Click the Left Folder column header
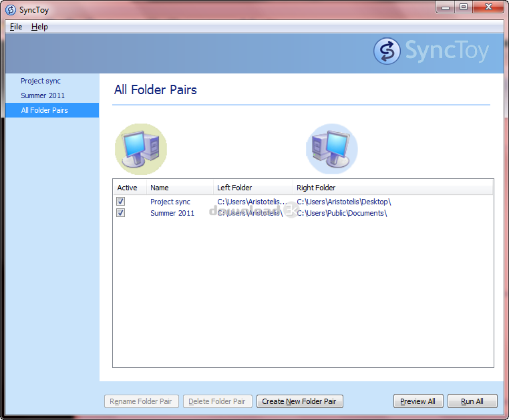 234,188
